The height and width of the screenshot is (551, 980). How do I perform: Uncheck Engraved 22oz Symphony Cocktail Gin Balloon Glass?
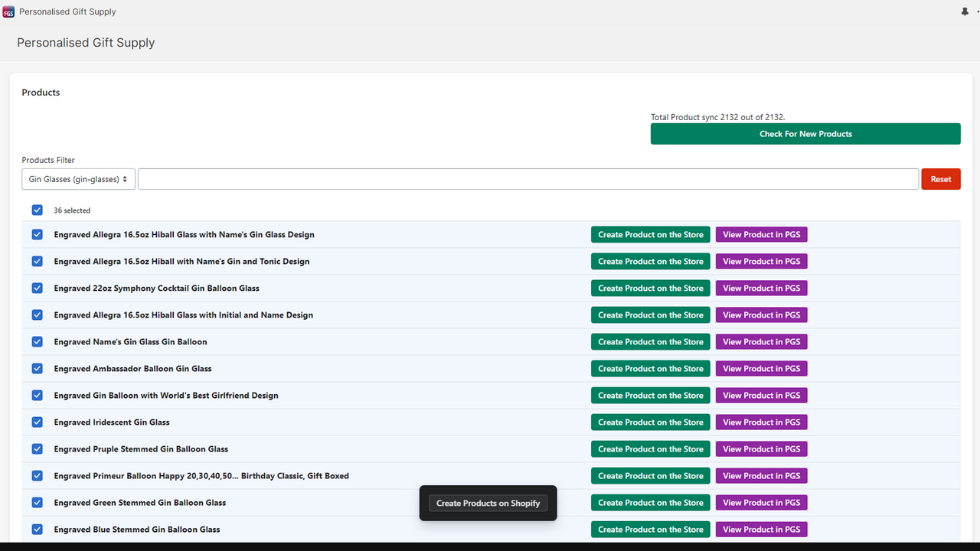pos(37,288)
